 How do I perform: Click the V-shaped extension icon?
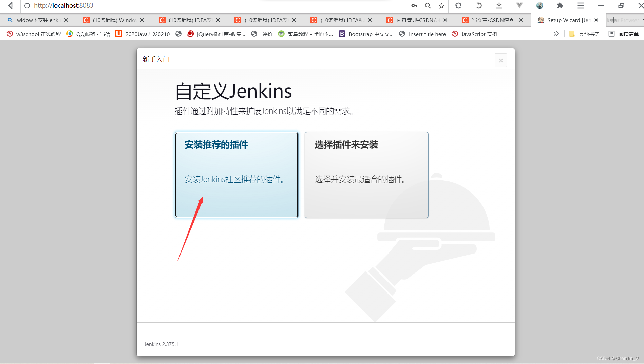(x=519, y=6)
